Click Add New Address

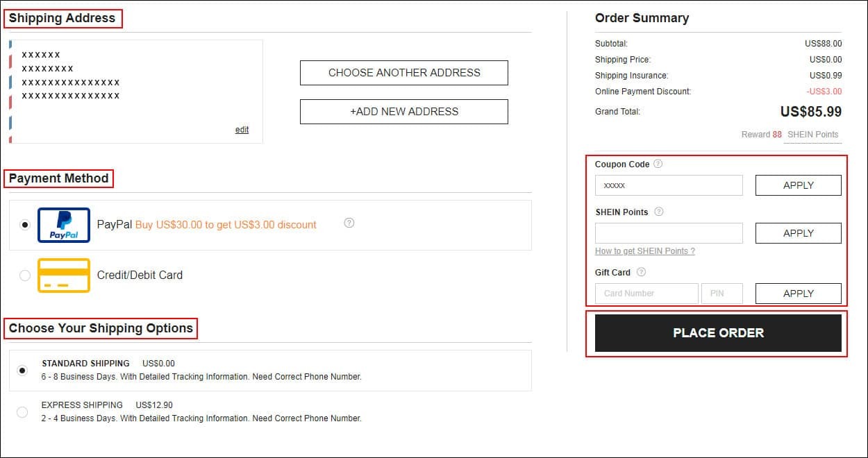[403, 111]
